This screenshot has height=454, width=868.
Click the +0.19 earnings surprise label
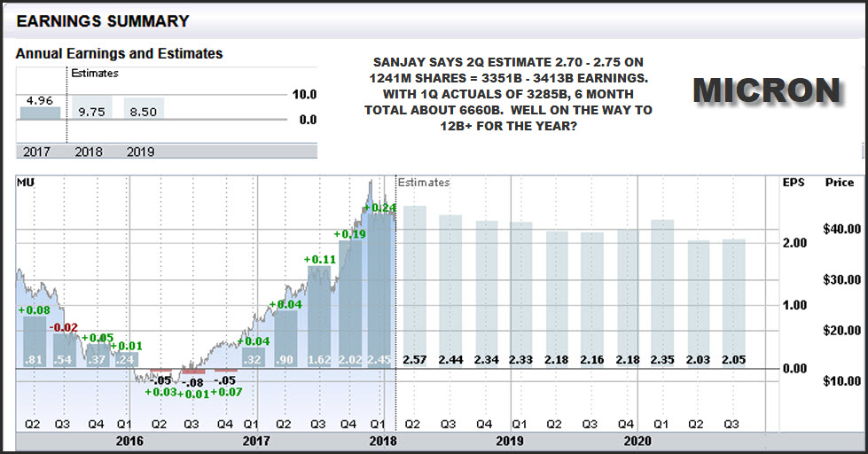(x=349, y=234)
